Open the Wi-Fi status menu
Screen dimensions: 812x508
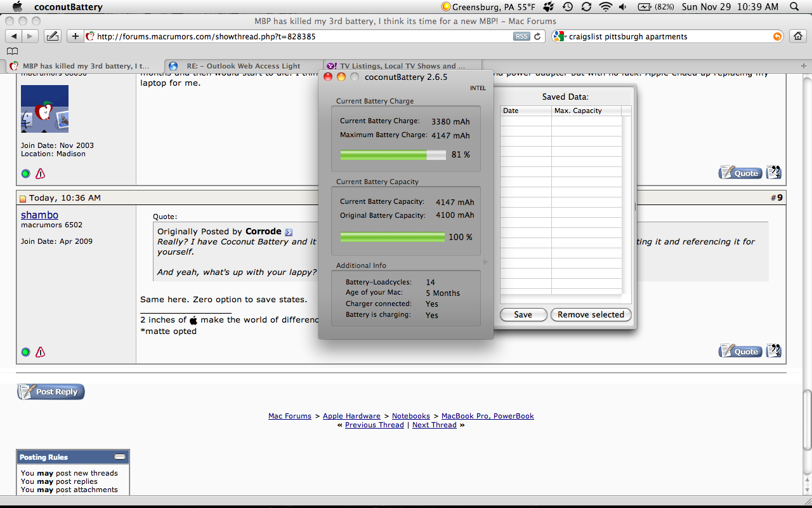coord(606,7)
